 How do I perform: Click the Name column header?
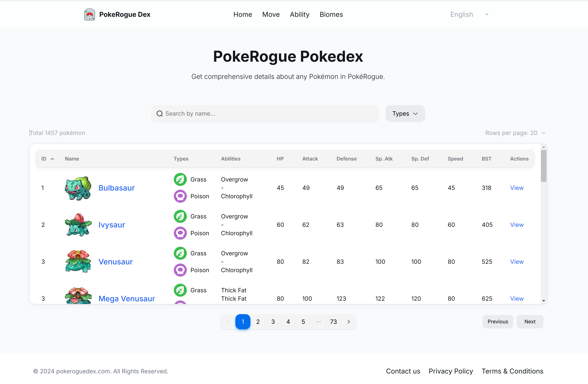click(72, 159)
